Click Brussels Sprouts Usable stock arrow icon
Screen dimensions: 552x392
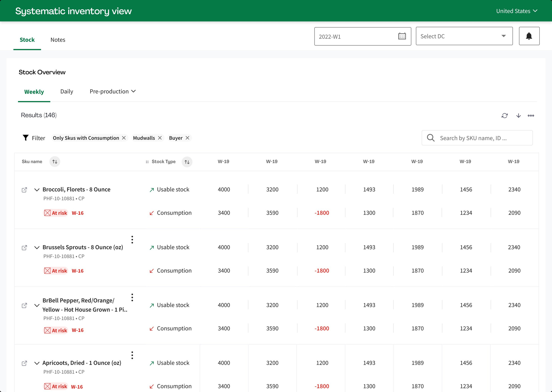coord(152,248)
